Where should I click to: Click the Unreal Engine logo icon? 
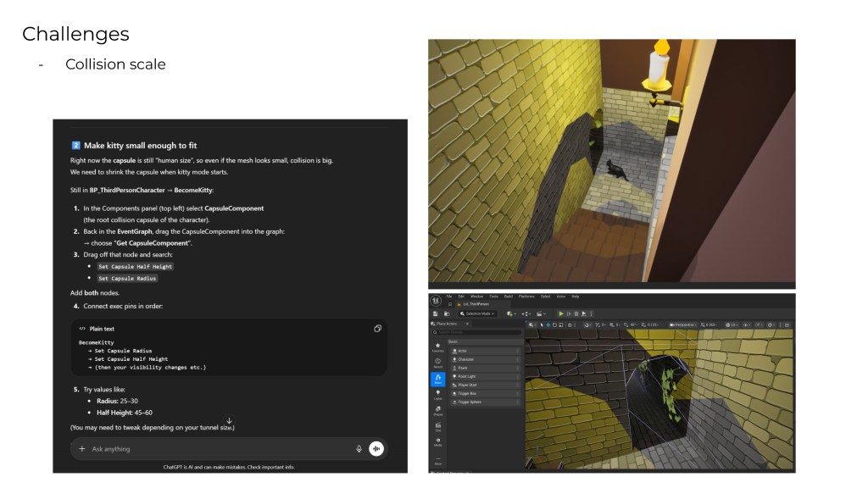(436, 301)
